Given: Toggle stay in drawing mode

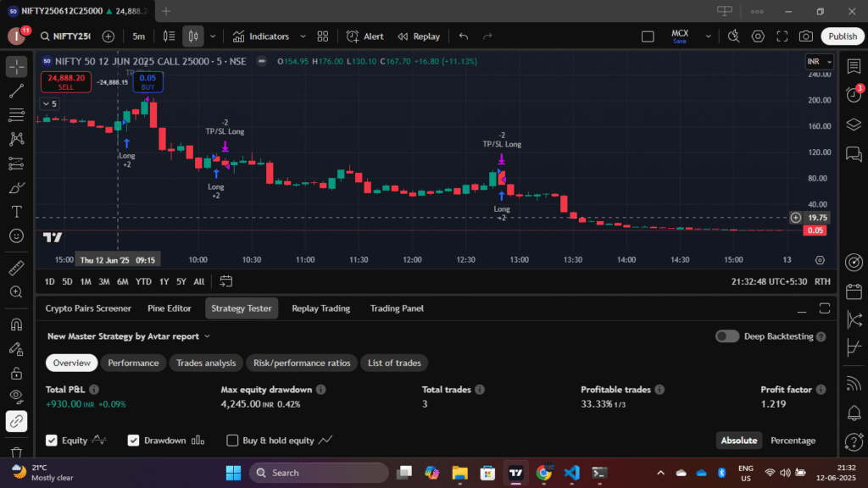Looking at the screenshot, I should (x=17, y=348).
